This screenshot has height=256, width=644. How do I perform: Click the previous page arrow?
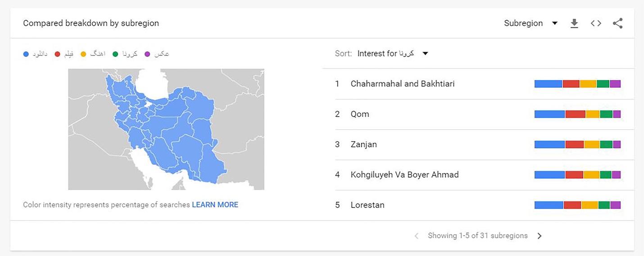[417, 236]
